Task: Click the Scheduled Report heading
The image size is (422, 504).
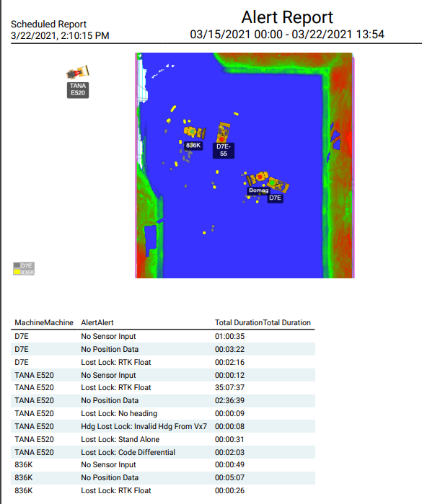Action: point(48,24)
